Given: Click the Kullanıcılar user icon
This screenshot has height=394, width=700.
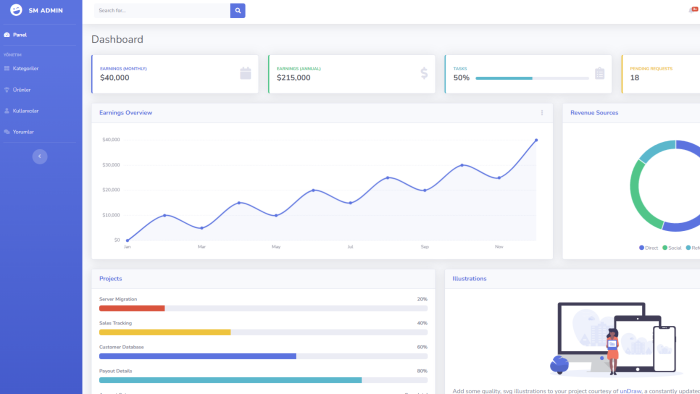Looking at the screenshot, I should (7, 111).
